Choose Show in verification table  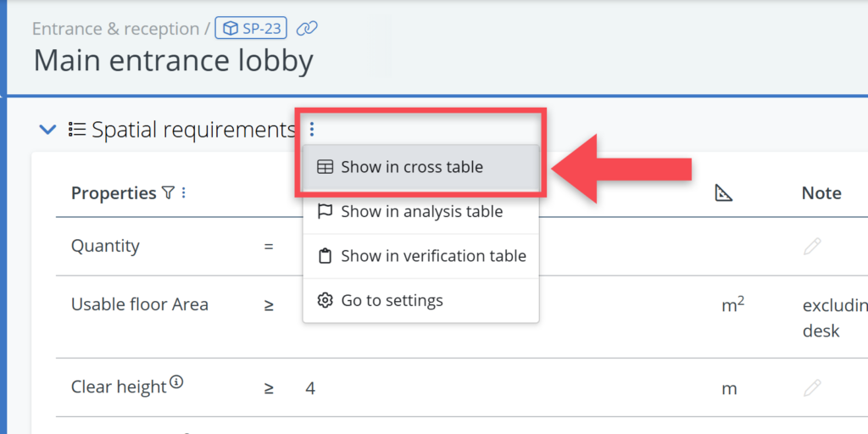point(433,256)
